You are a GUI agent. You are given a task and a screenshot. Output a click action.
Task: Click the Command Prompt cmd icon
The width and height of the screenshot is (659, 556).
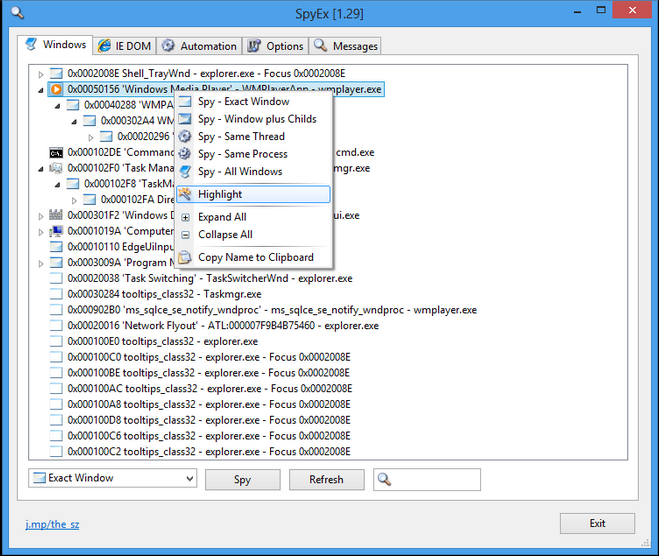pos(56,153)
